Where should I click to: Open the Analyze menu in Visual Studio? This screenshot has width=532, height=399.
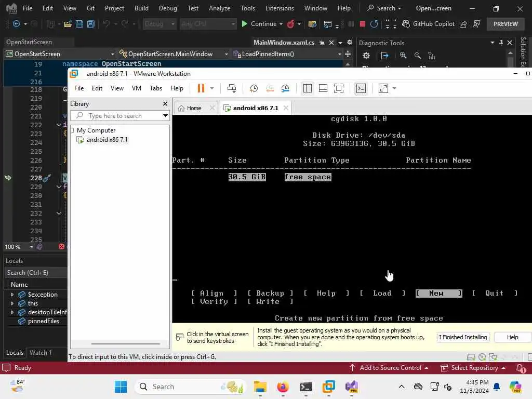(220, 8)
